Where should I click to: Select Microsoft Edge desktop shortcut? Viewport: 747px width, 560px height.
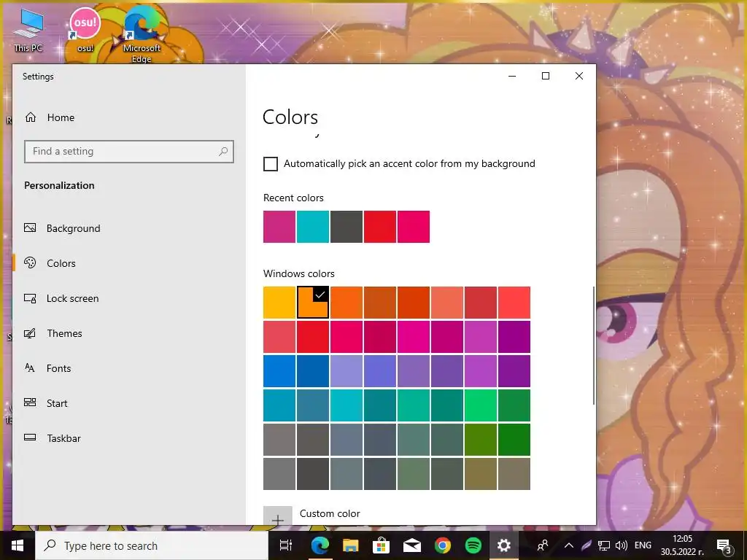point(142,34)
